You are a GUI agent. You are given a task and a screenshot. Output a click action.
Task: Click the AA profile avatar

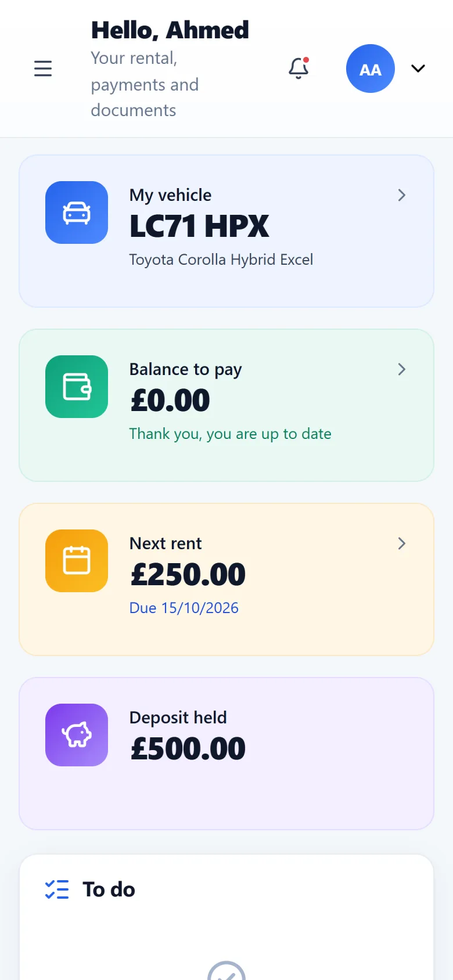(x=371, y=69)
